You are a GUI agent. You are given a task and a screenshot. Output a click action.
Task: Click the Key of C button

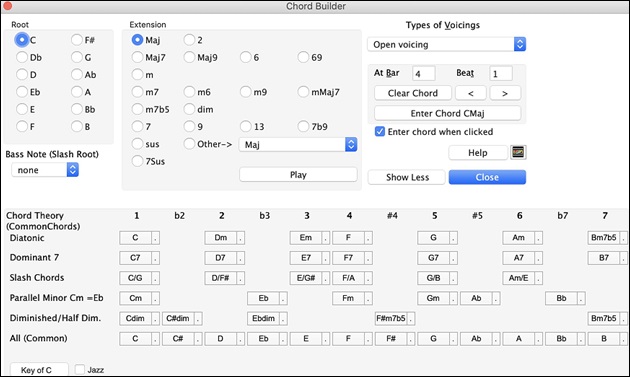39,370
